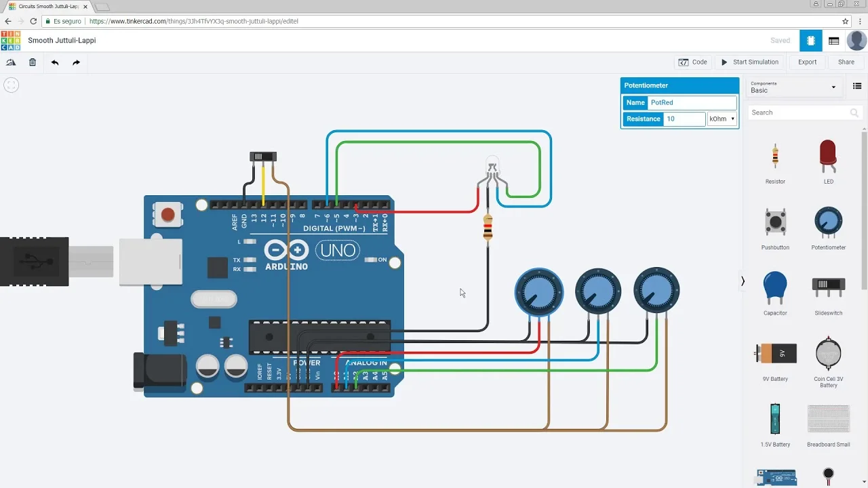Open the Code editor panel
The image size is (868, 488).
tap(692, 62)
